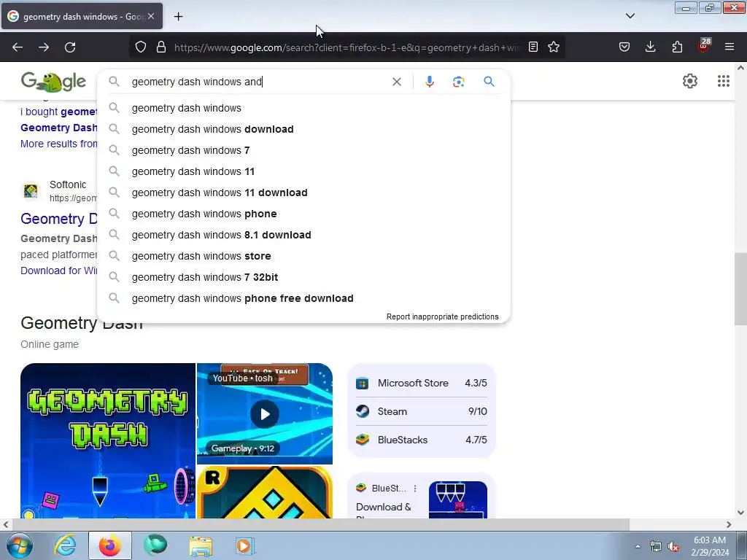This screenshot has width=747, height=560.
Task: Choose suggestion 'geometry dash windows download'
Action: [x=303, y=129]
